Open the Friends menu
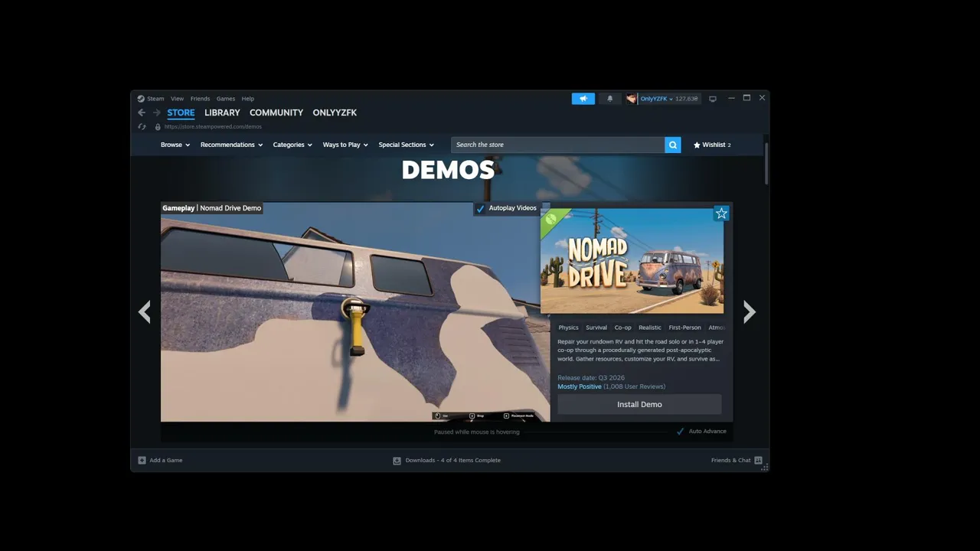This screenshot has height=551, width=980. pos(200,99)
